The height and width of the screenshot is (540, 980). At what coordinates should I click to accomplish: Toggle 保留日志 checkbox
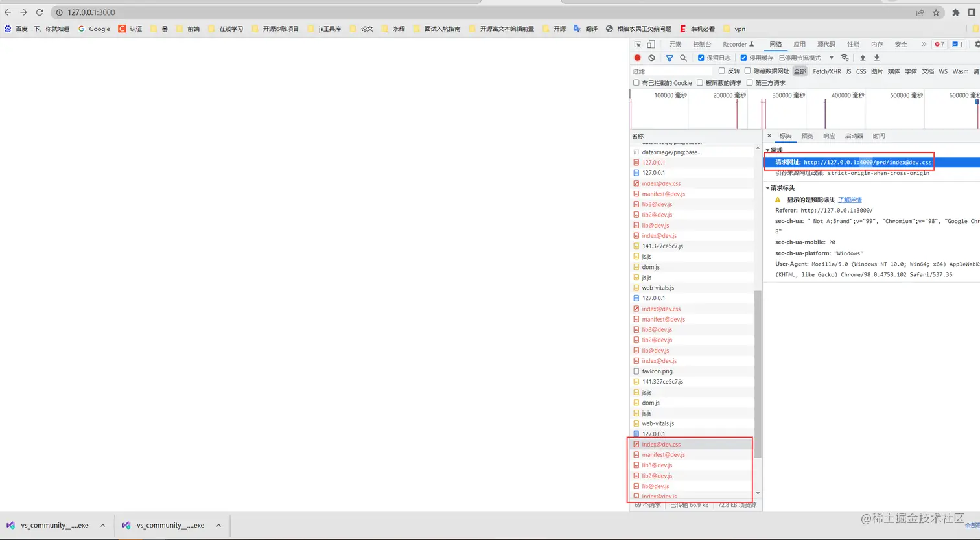[701, 58]
